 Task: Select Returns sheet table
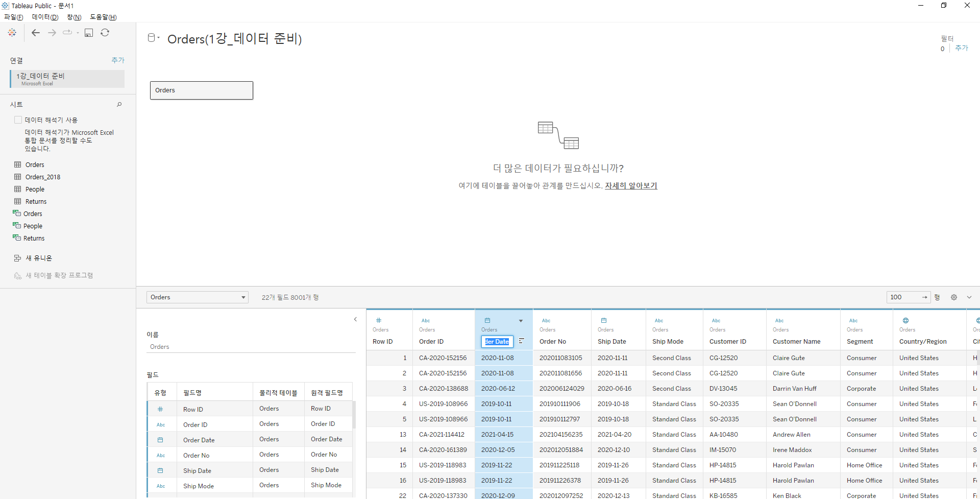click(36, 201)
